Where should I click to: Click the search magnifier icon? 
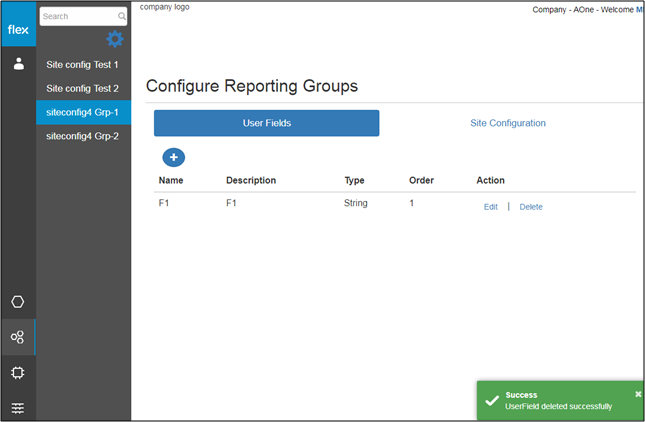(122, 16)
